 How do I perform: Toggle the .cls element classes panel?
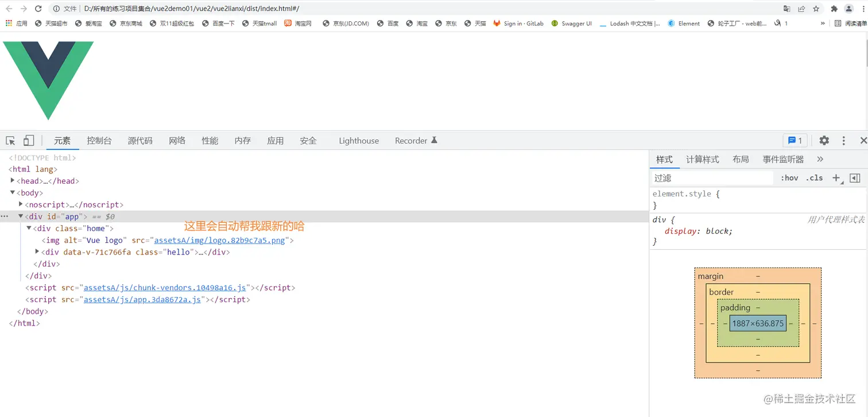(814, 178)
